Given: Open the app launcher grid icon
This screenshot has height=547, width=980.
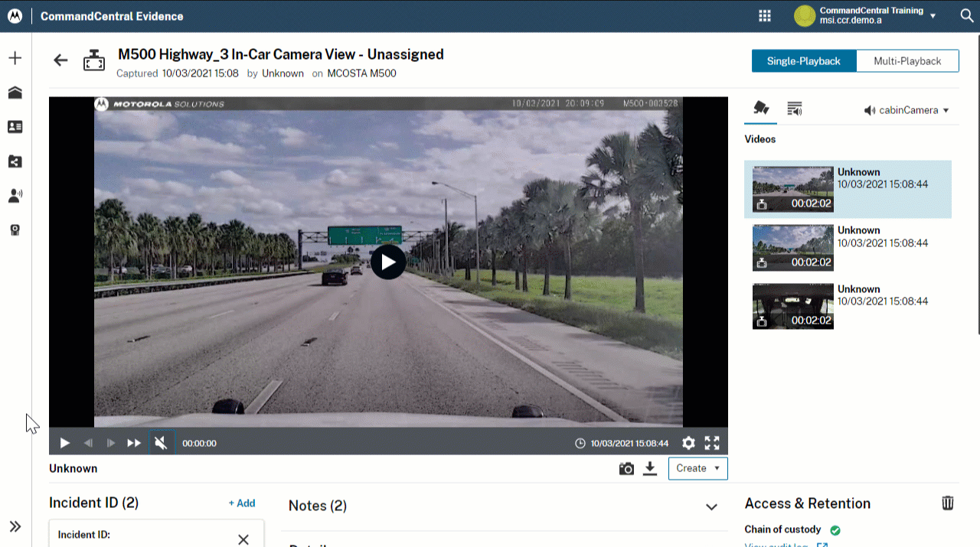Looking at the screenshot, I should click(764, 16).
